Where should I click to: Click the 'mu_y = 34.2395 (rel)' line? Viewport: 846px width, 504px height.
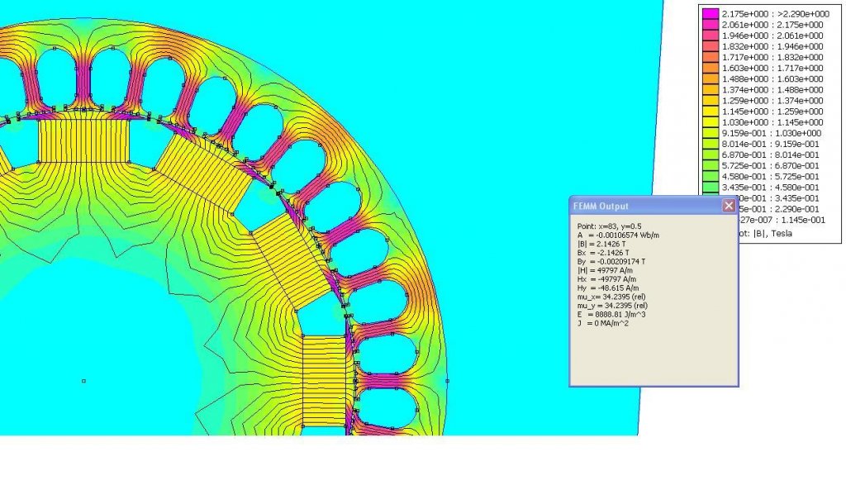click(x=612, y=306)
